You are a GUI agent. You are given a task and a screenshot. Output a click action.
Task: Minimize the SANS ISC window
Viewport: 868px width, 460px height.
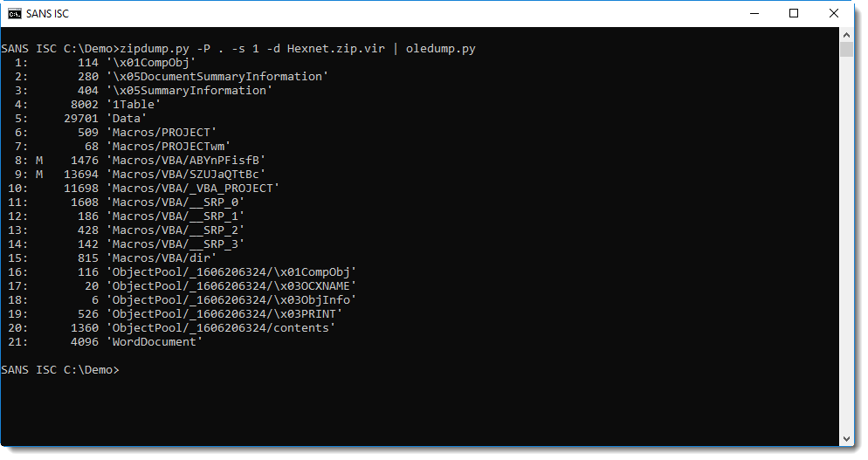coord(754,13)
